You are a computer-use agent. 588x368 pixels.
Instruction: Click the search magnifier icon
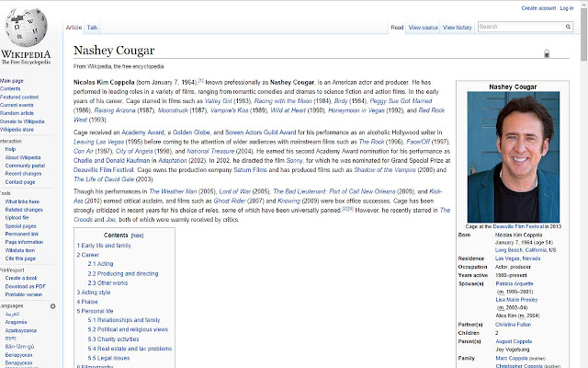pyautogui.click(x=568, y=27)
